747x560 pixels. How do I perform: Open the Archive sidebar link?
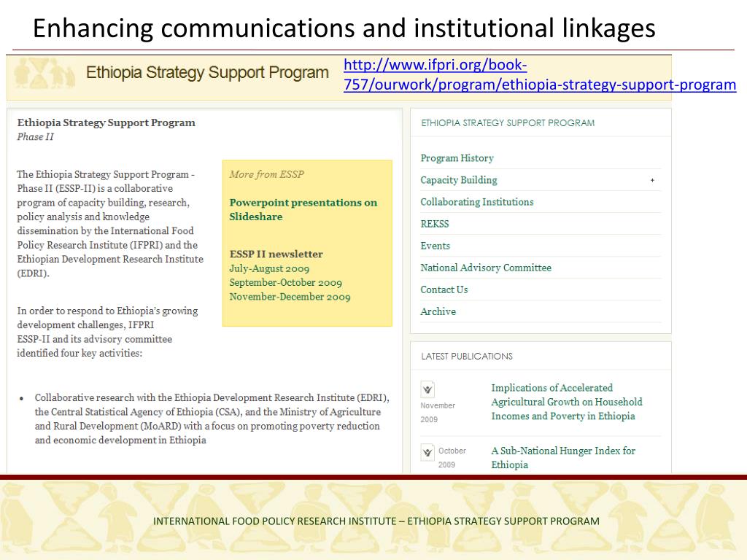point(438,311)
